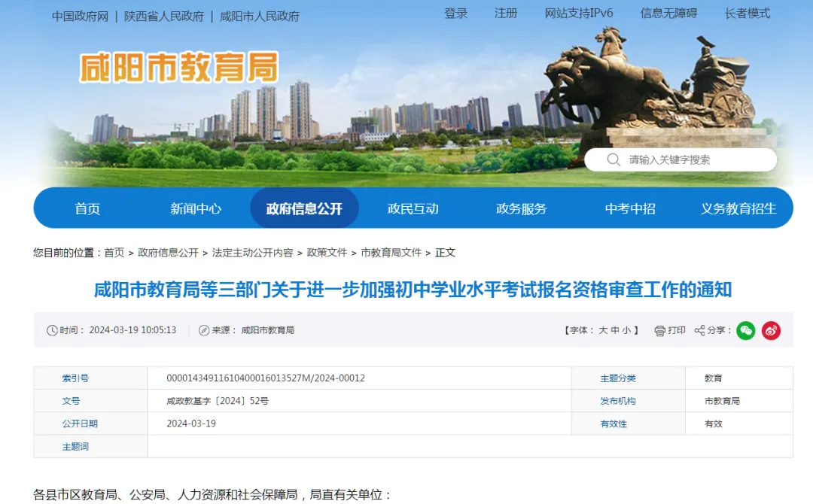The width and height of the screenshot is (813, 504).
Task: Set font size to 小
Action: pos(626,330)
